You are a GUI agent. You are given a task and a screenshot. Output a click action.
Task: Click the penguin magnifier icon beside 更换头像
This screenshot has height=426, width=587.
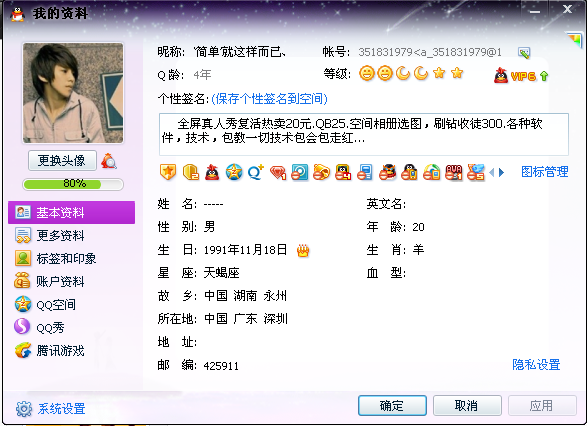point(109,161)
